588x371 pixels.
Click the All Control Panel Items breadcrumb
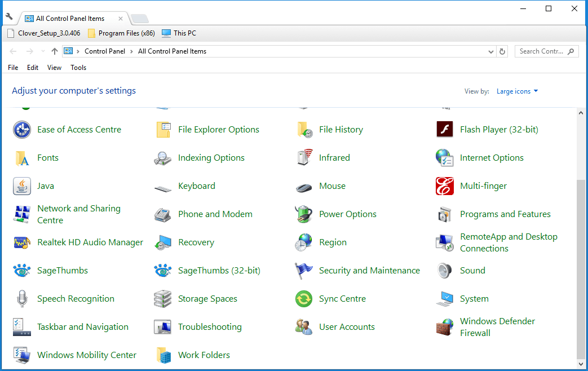(172, 51)
